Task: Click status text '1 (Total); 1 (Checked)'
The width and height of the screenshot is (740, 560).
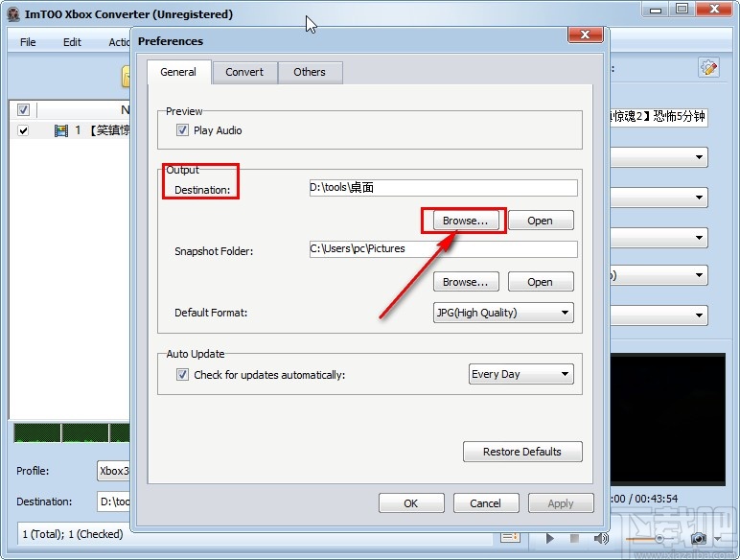Action: click(x=73, y=534)
